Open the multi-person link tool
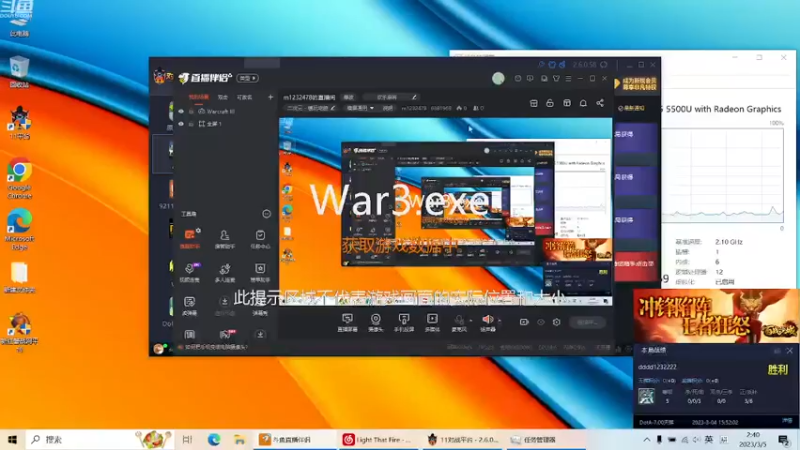This screenshot has width=800, height=450. (x=224, y=272)
